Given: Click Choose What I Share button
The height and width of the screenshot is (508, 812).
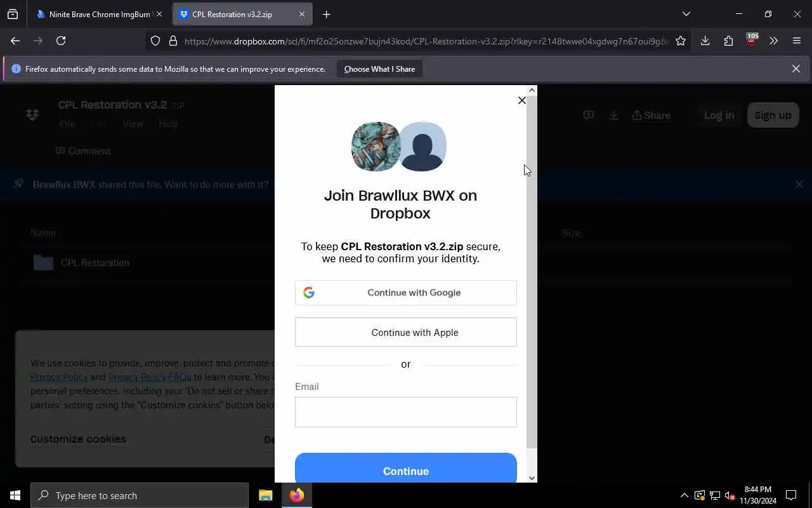Looking at the screenshot, I should (379, 69).
